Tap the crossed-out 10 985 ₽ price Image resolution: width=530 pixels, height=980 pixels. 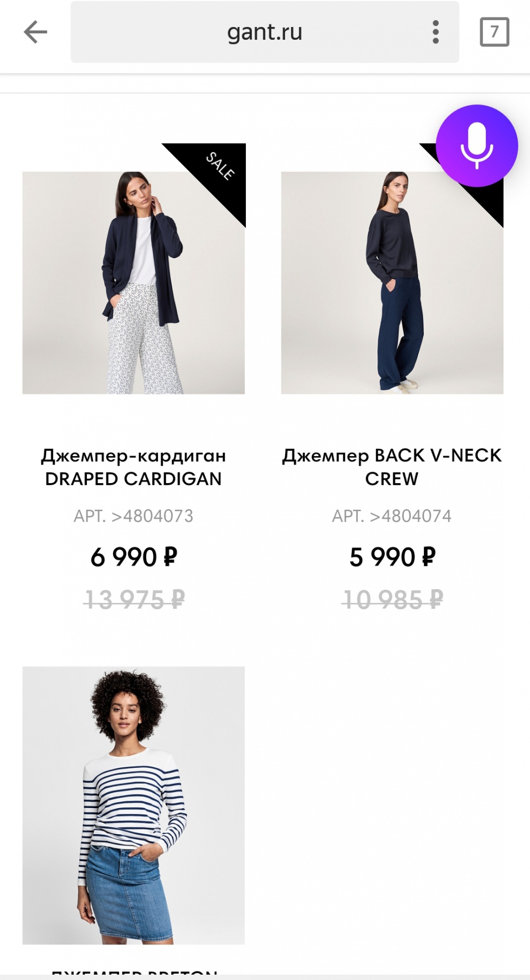392,600
